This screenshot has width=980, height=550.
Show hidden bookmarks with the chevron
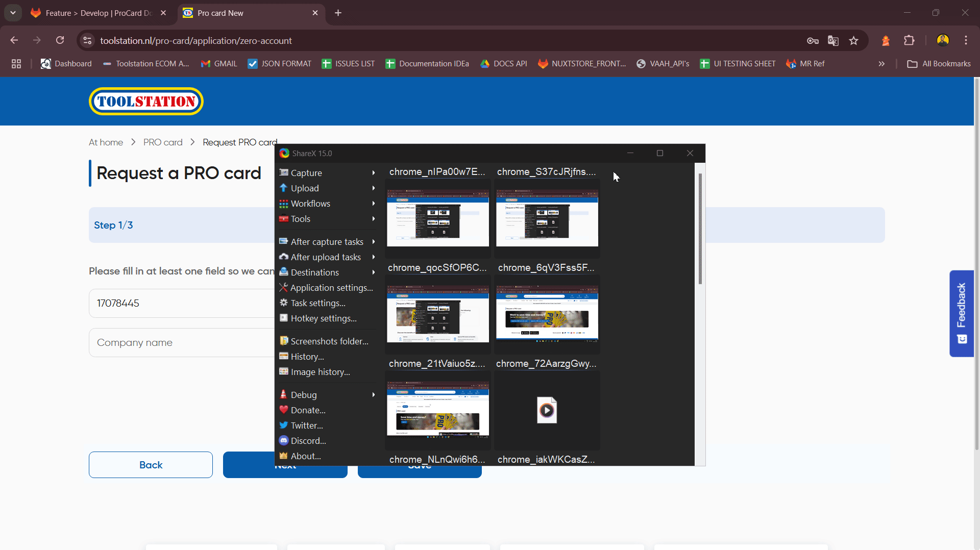coord(881,64)
